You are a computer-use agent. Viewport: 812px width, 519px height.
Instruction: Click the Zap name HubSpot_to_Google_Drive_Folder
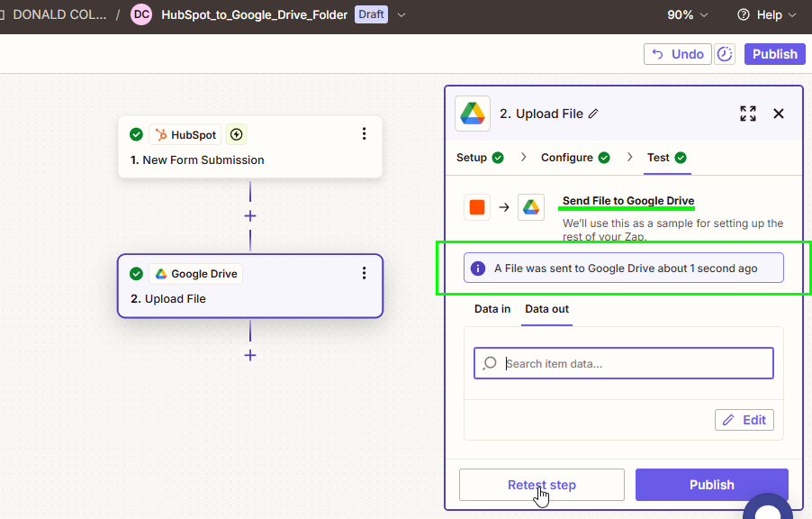tap(254, 15)
